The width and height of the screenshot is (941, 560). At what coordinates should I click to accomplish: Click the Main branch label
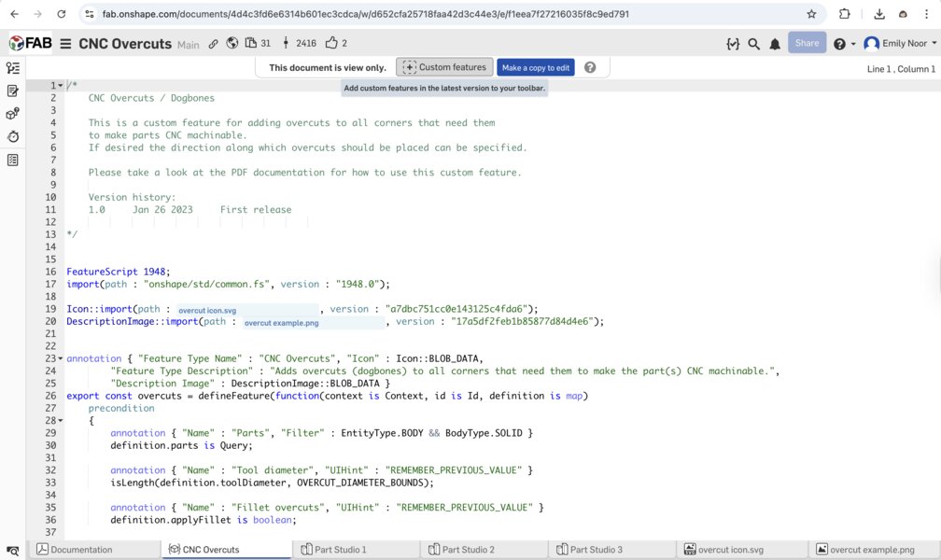pos(188,45)
